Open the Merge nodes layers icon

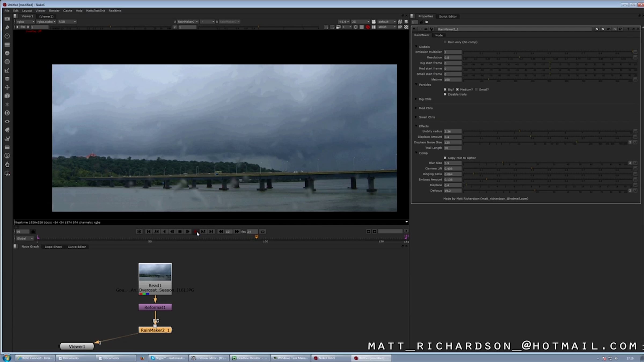click(x=7, y=79)
